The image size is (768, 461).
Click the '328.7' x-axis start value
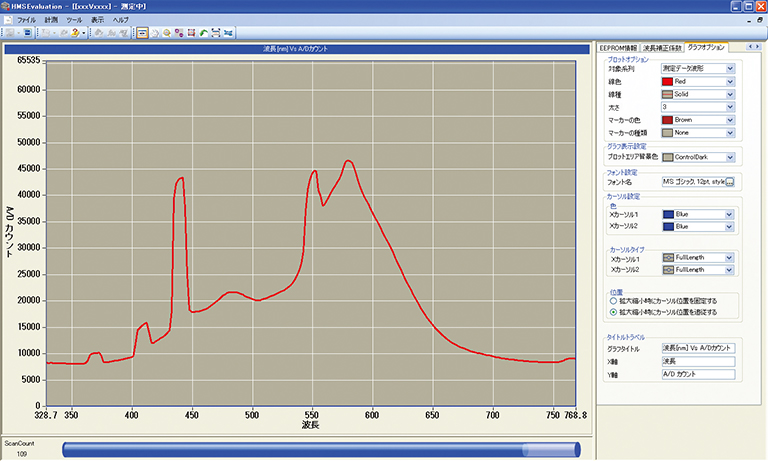pyautogui.click(x=46, y=415)
